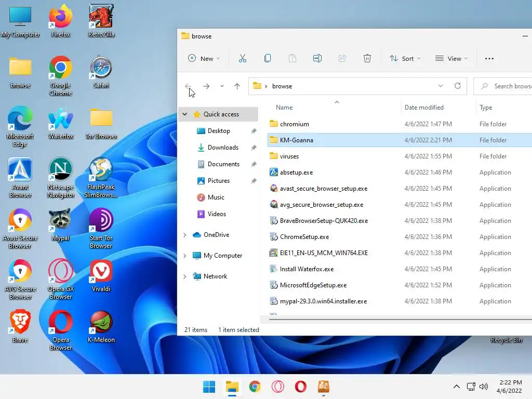Expand the OneDrive tree node

click(184, 235)
